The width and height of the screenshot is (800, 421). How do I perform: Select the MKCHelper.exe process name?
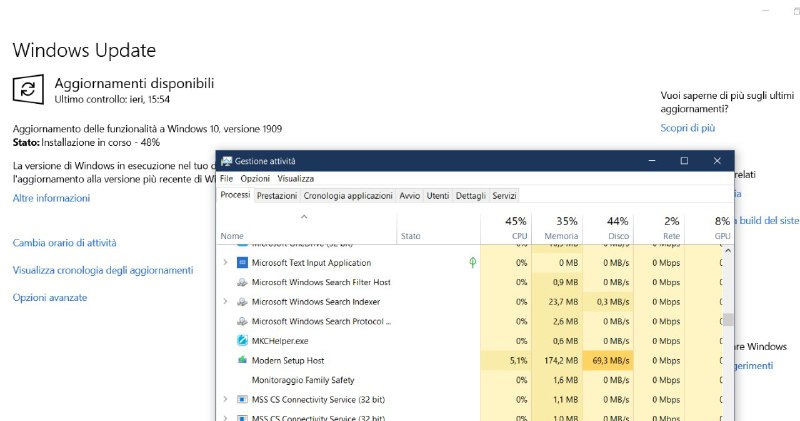tap(280, 341)
